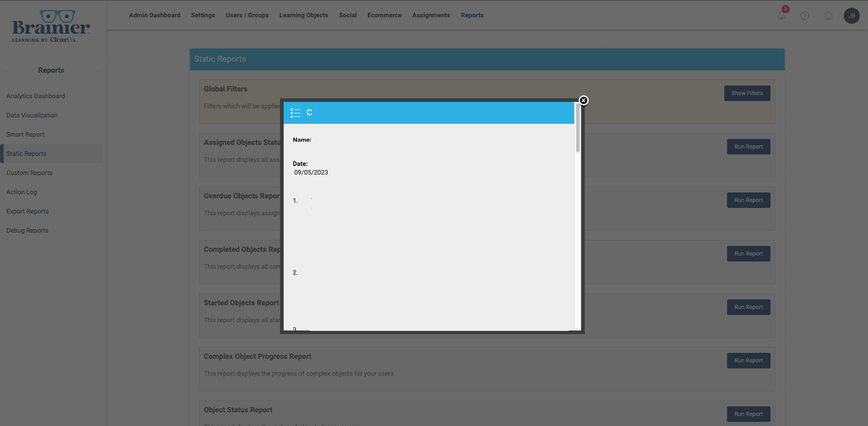Open the Social menu
This screenshot has width=868, height=426.
point(348,15)
